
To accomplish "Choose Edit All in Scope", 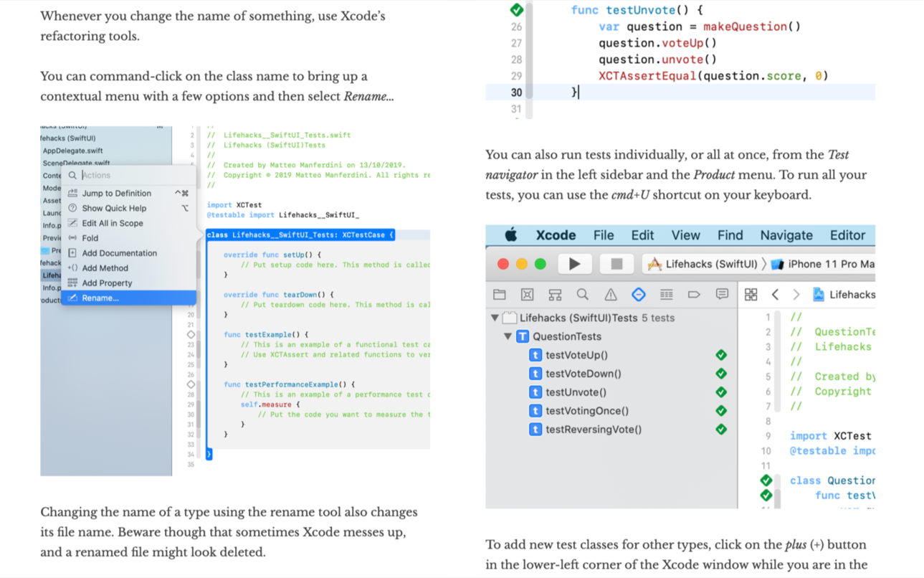I will 129,223.
